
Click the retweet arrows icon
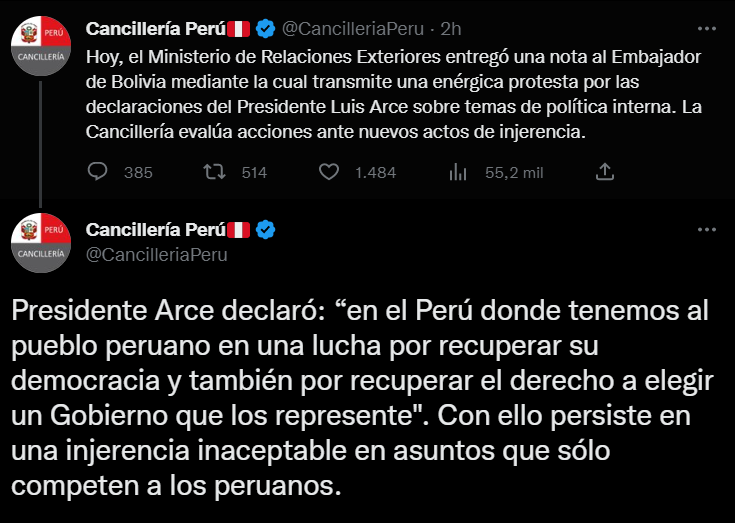tap(213, 172)
